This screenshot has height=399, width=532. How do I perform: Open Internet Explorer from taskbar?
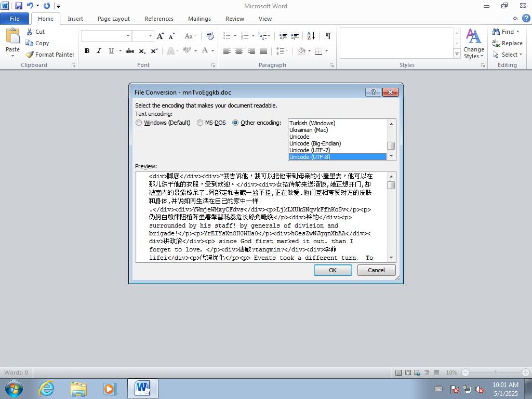46,389
